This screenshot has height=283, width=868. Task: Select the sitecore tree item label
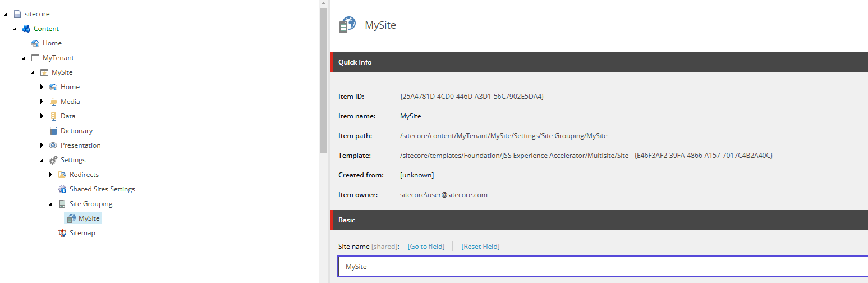37,13
